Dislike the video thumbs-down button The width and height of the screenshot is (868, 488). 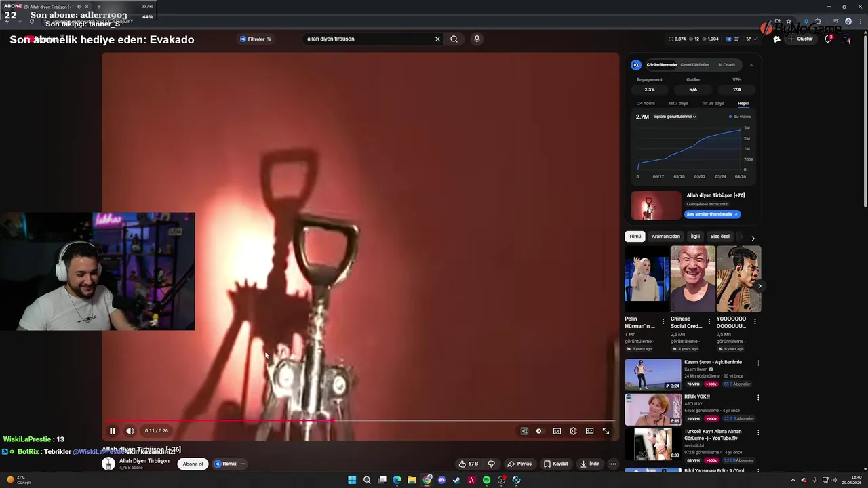point(491,464)
